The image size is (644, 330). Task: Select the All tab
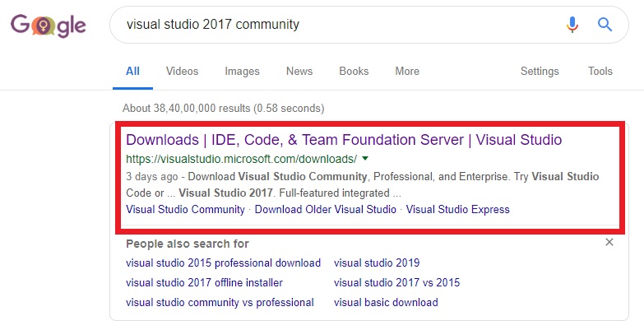pos(132,71)
